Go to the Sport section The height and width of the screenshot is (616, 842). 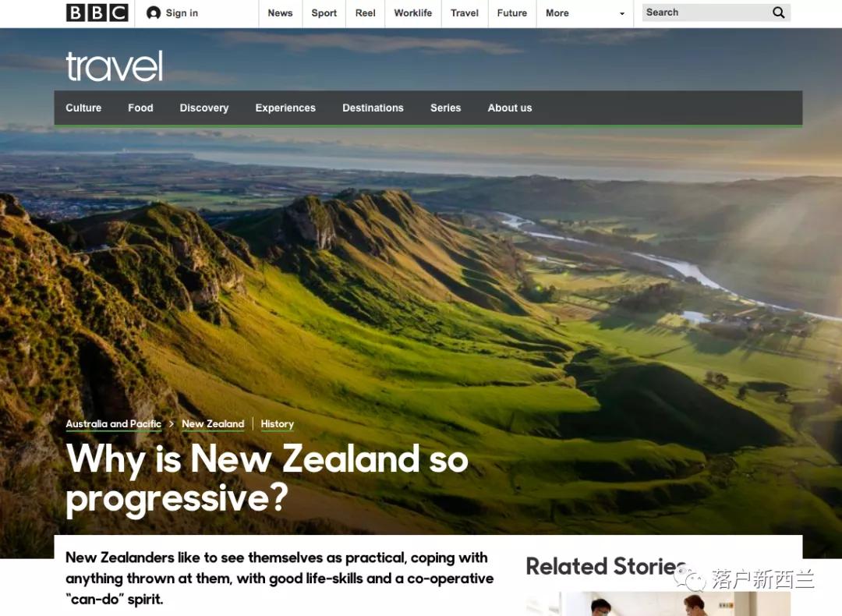[324, 13]
